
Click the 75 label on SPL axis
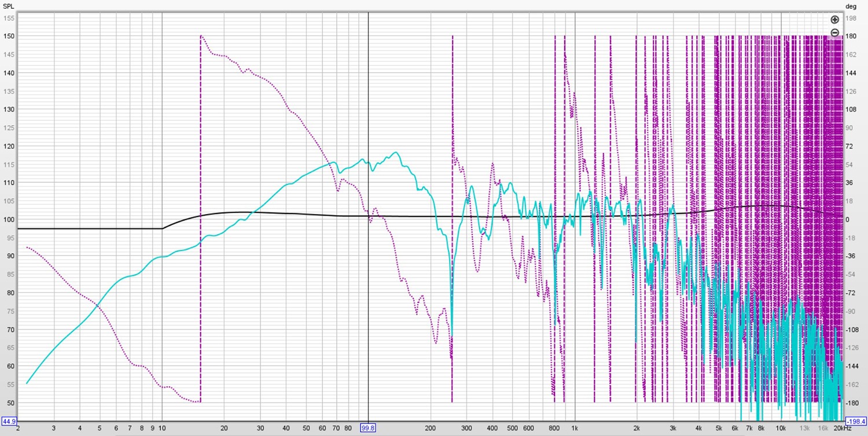coord(10,311)
